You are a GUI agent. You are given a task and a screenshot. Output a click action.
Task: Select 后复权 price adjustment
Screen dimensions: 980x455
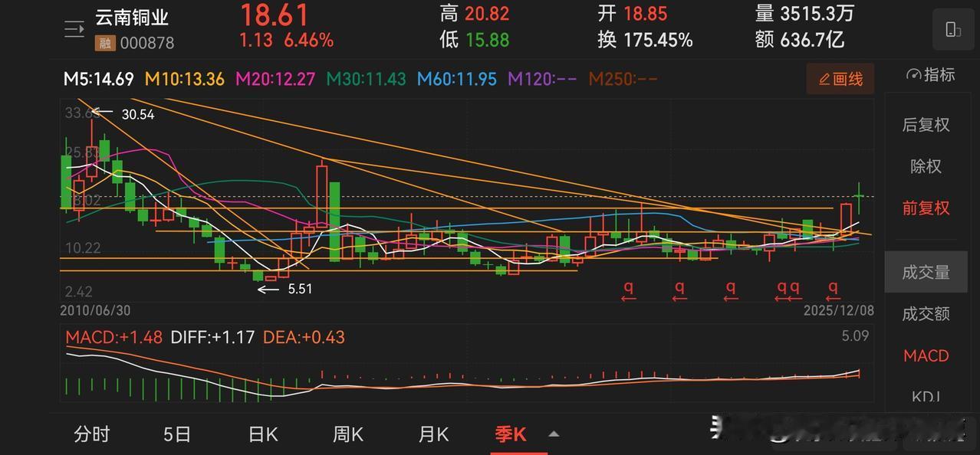(x=926, y=125)
